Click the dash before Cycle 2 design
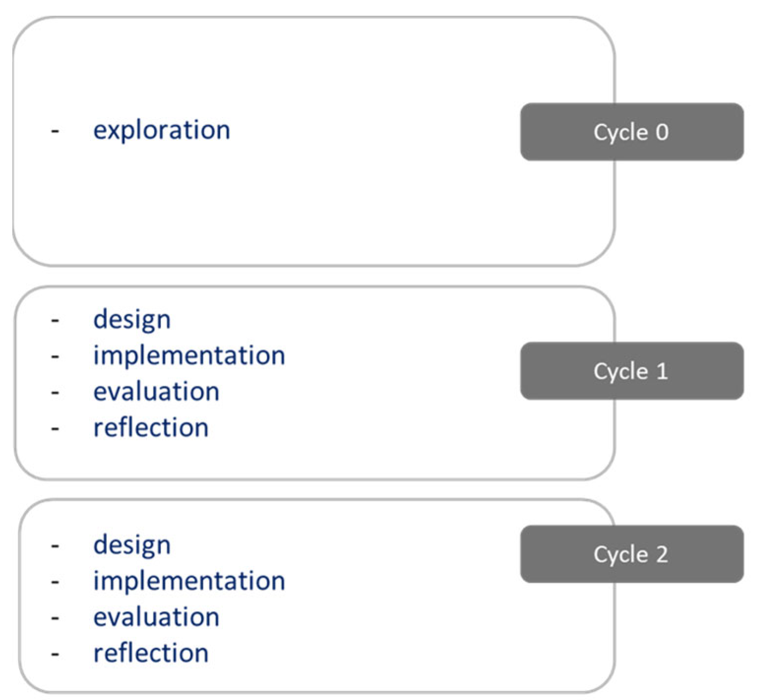The image size is (764, 700). coord(55,546)
